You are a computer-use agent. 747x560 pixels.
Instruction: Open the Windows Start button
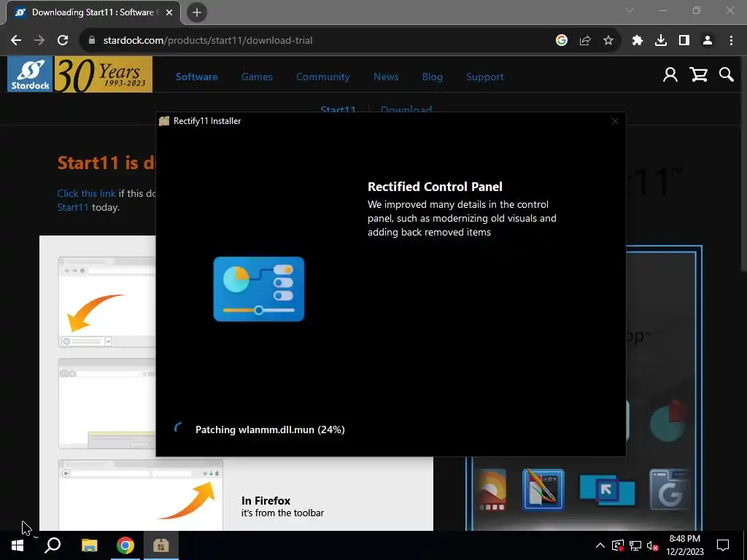pos(18,545)
